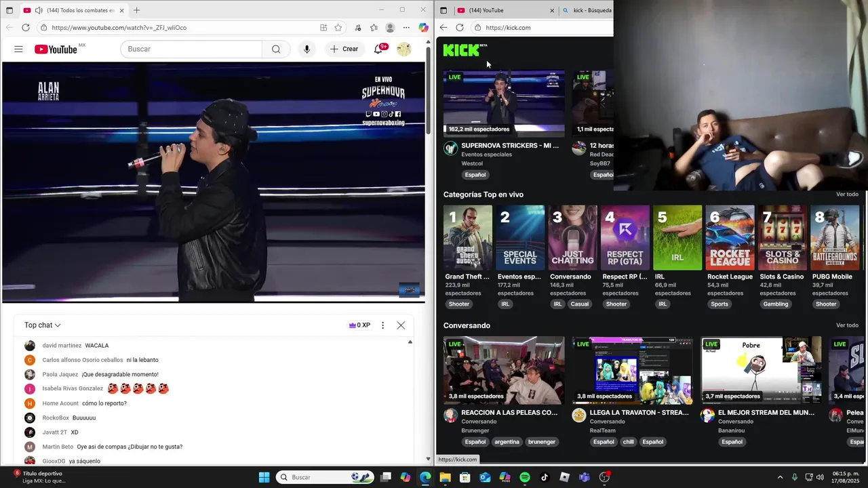The width and height of the screenshot is (868, 488).
Task: Select the Todos los combates YouTube tab
Action: click(x=73, y=10)
